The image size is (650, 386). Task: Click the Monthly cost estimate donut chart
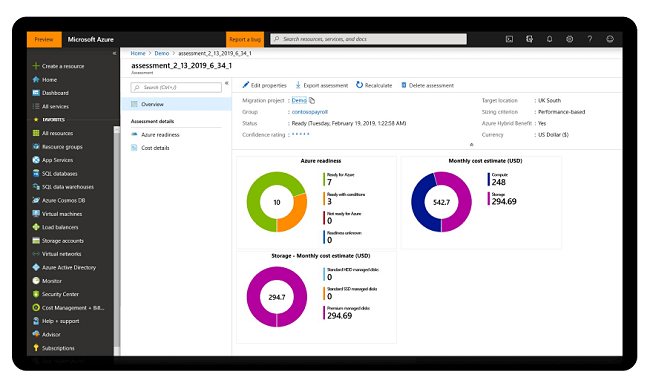pyautogui.click(x=441, y=202)
